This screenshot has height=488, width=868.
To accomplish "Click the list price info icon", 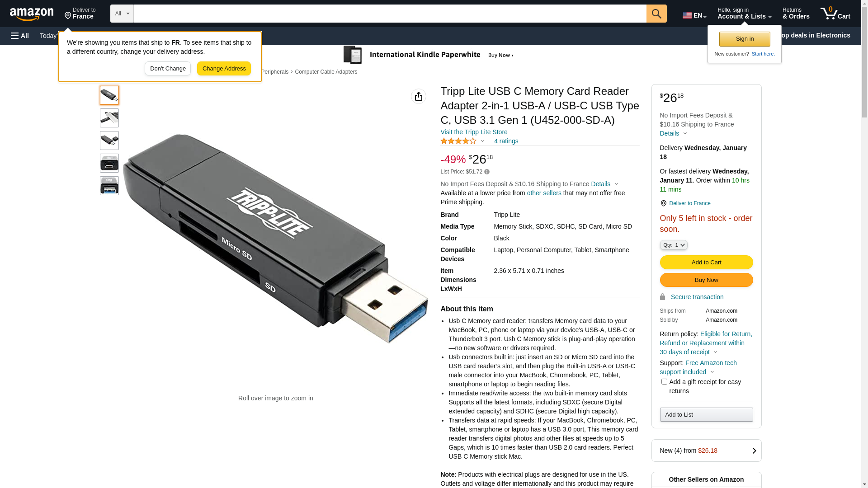I will pyautogui.click(x=487, y=172).
